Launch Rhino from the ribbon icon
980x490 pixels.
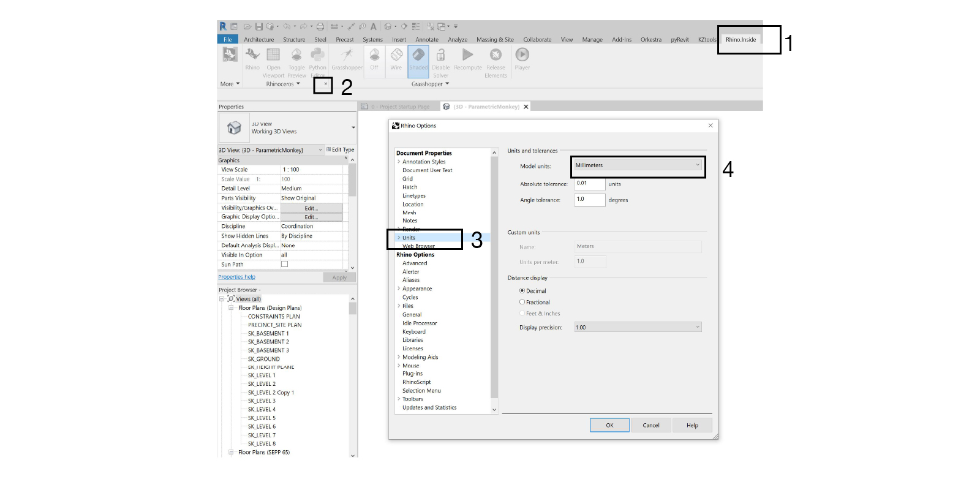[x=252, y=56]
